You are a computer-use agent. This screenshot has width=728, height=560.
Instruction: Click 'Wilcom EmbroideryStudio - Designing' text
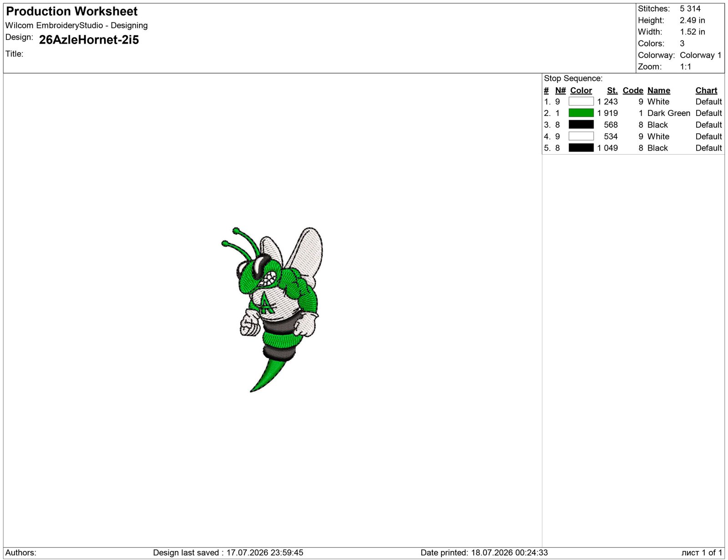(x=76, y=25)
